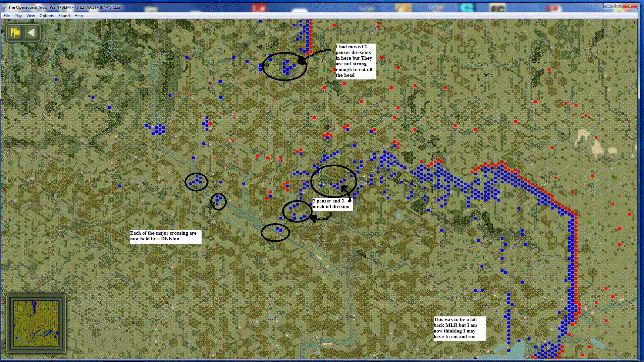Open the Play menu
The image size is (644, 362).
pos(18,16)
